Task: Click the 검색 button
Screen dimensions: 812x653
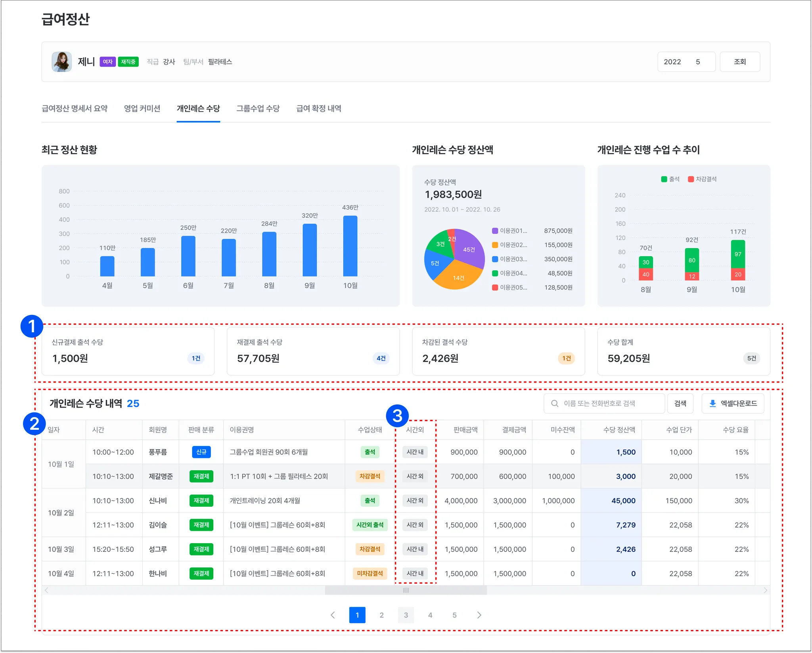Action: (680, 403)
